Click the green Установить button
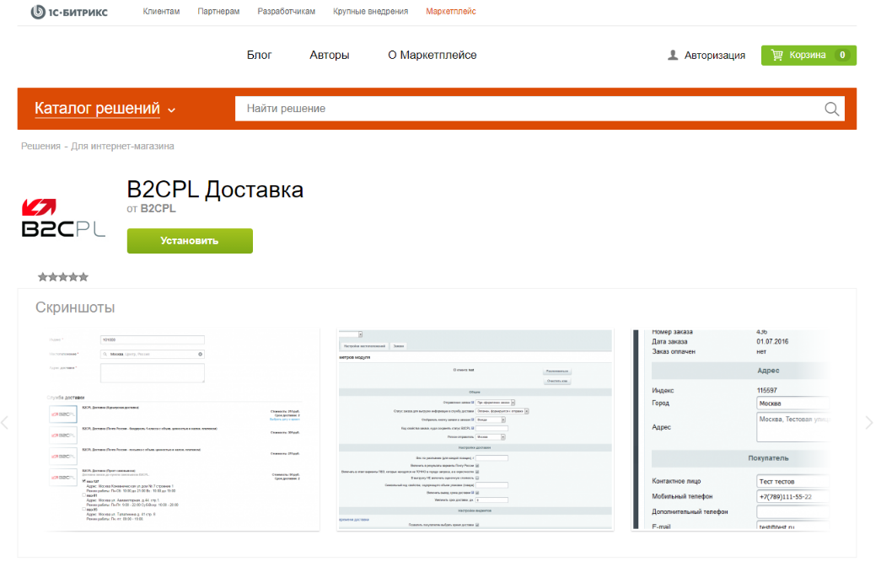The height and width of the screenshot is (588, 881). 190,241
